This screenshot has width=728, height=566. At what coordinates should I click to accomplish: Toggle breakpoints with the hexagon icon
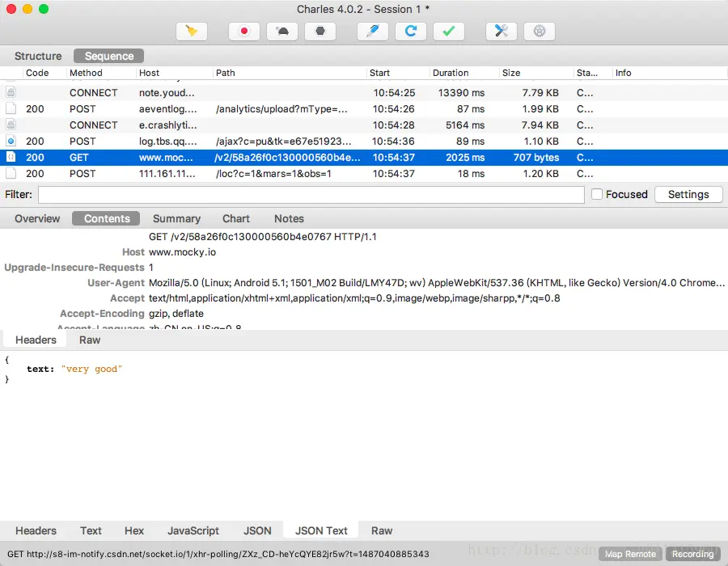click(320, 31)
